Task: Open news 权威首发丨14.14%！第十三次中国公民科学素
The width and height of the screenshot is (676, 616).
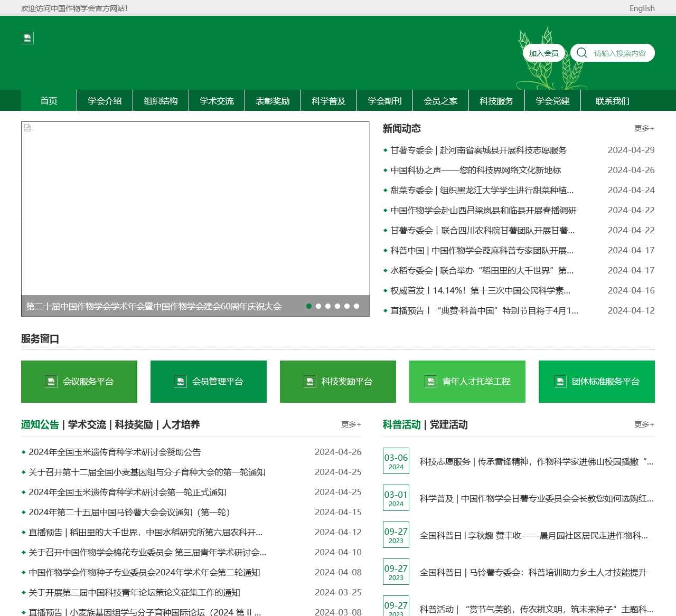Action: (480, 290)
